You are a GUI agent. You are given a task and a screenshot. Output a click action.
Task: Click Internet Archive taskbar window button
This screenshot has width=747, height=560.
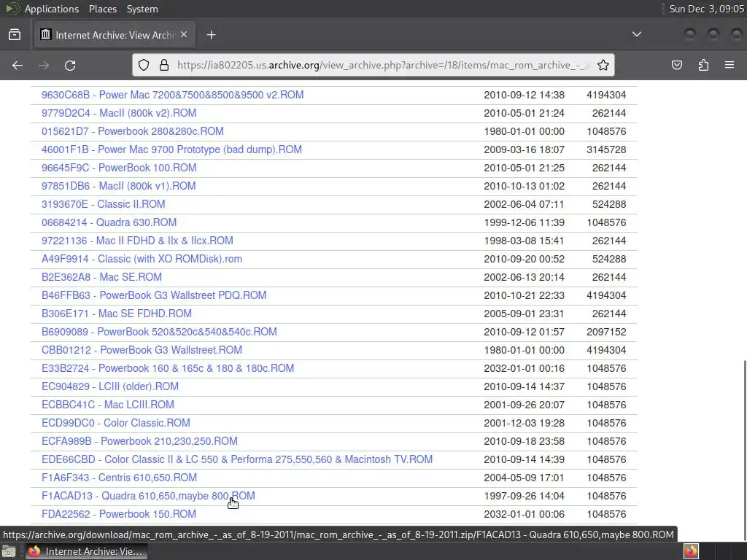pyautogui.click(x=86, y=551)
